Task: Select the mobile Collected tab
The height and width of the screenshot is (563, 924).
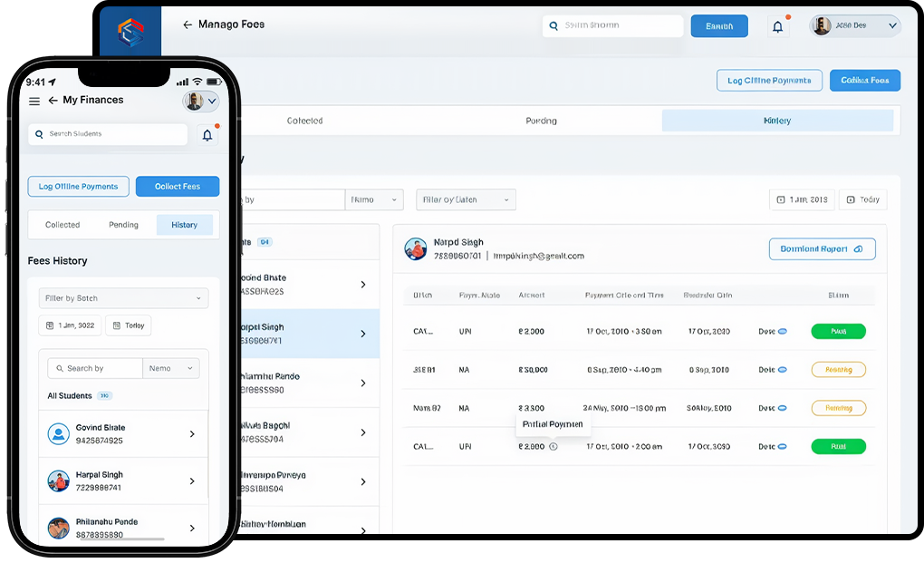Action: [63, 225]
